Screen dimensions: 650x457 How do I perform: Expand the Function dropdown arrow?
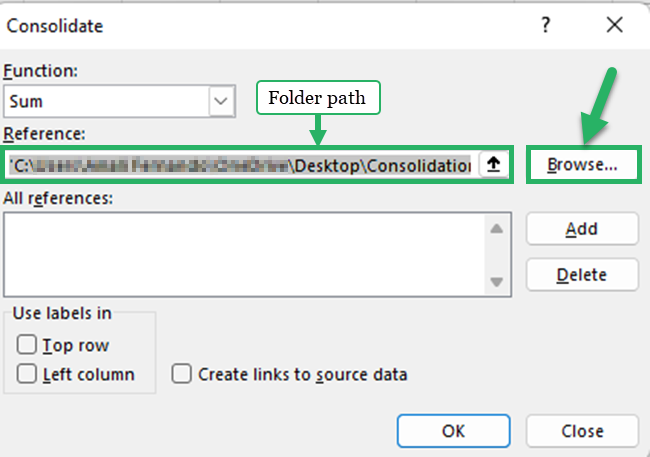(221, 101)
